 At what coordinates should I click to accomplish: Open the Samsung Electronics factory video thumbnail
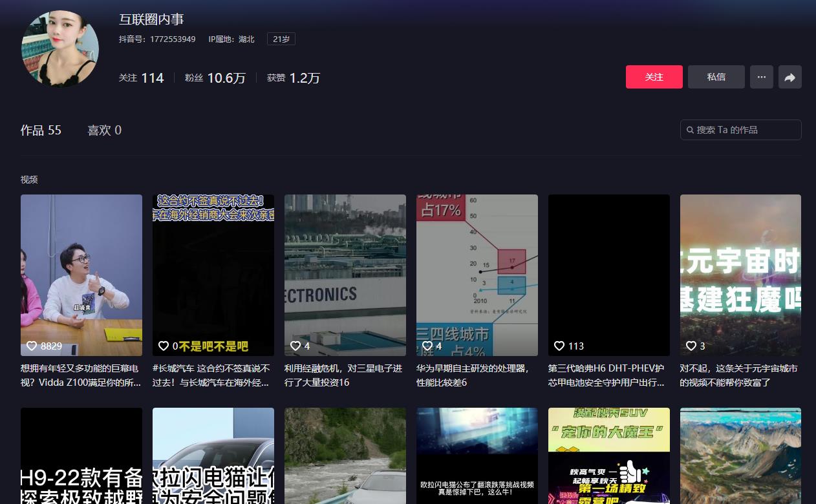point(345,275)
